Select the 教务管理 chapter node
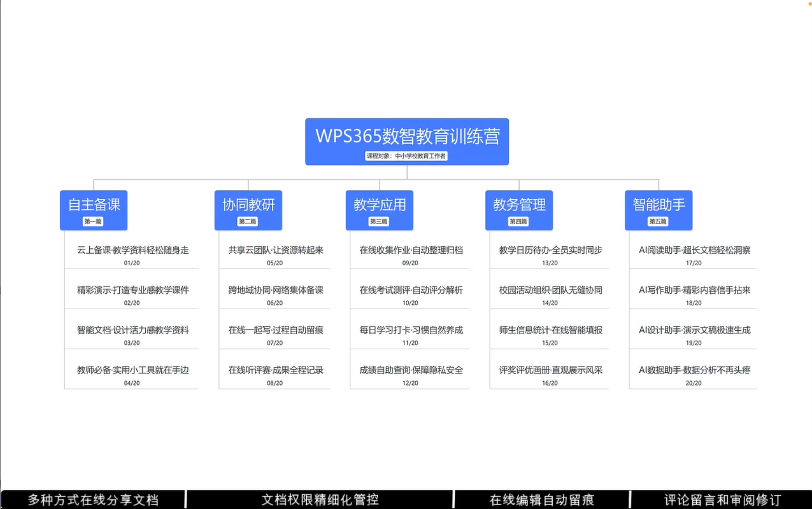This screenshot has width=812, height=509. click(519, 209)
